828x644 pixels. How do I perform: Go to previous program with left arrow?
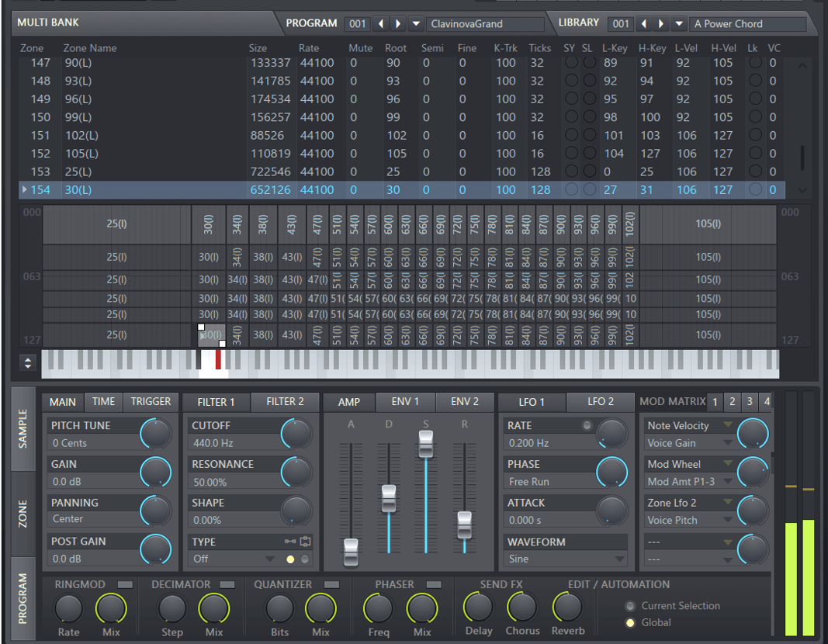pyautogui.click(x=381, y=24)
